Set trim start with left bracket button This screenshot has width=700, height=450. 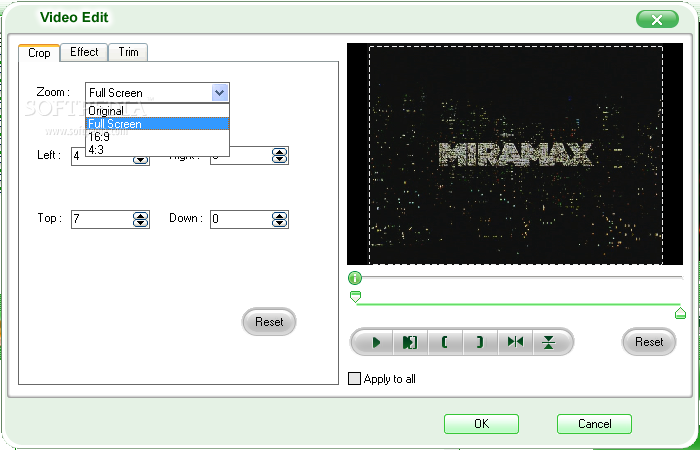445,342
